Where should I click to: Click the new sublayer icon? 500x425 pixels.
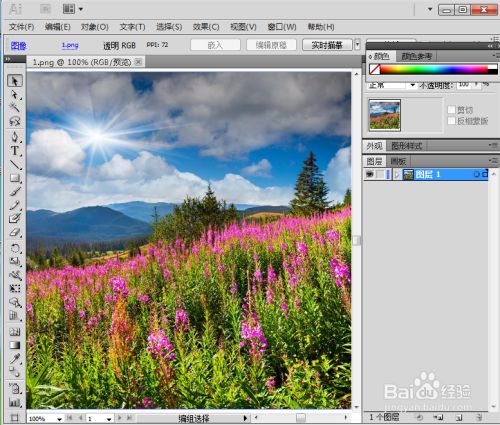click(x=438, y=417)
